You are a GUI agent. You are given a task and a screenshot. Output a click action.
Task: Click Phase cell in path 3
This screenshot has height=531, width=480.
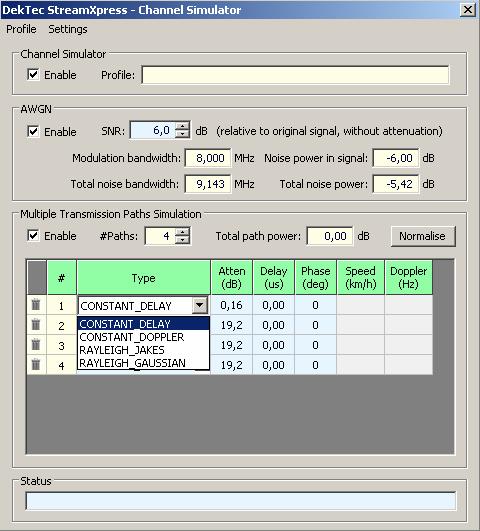coord(316,345)
